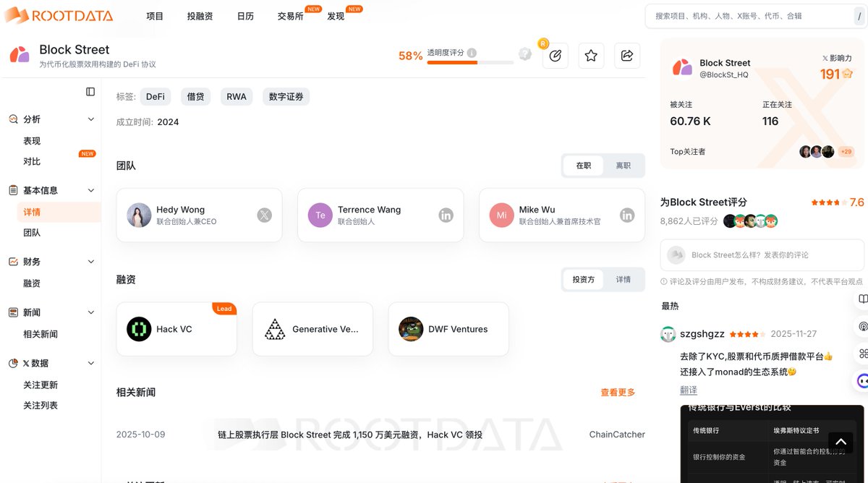The width and height of the screenshot is (868, 483).
Task: Click the grey question badge near score
Action: pyautogui.click(x=525, y=54)
